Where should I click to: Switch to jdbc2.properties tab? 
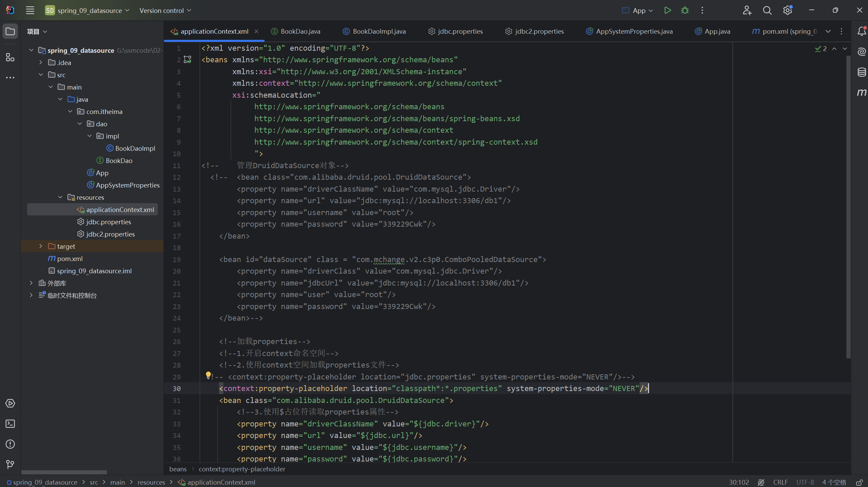click(535, 31)
